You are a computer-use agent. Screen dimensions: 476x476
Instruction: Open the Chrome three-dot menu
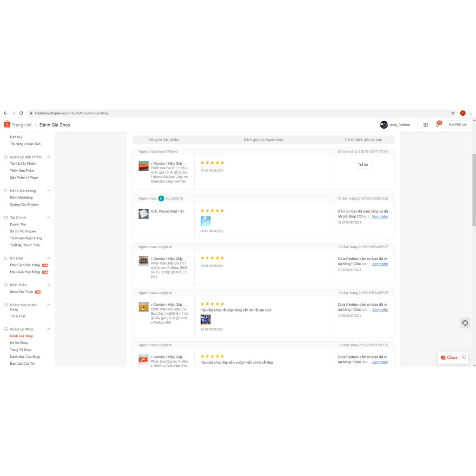coord(471,113)
